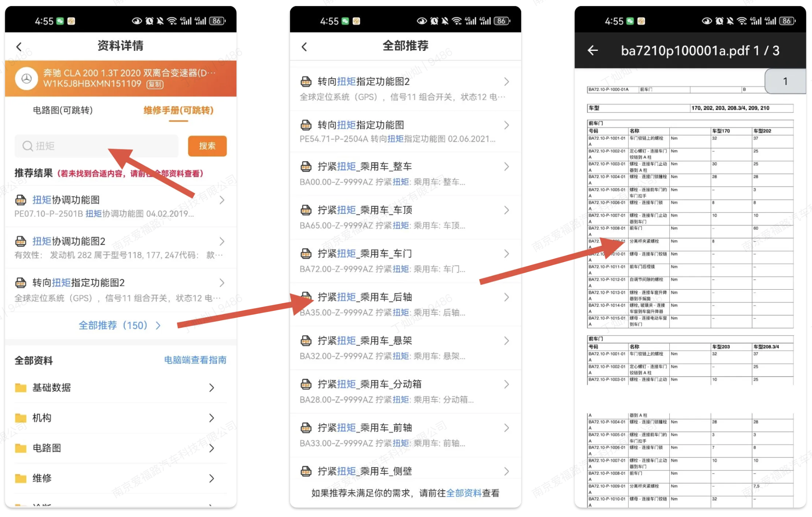
Task: Click the 电路图 folder icon
Action: pos(21,448)
